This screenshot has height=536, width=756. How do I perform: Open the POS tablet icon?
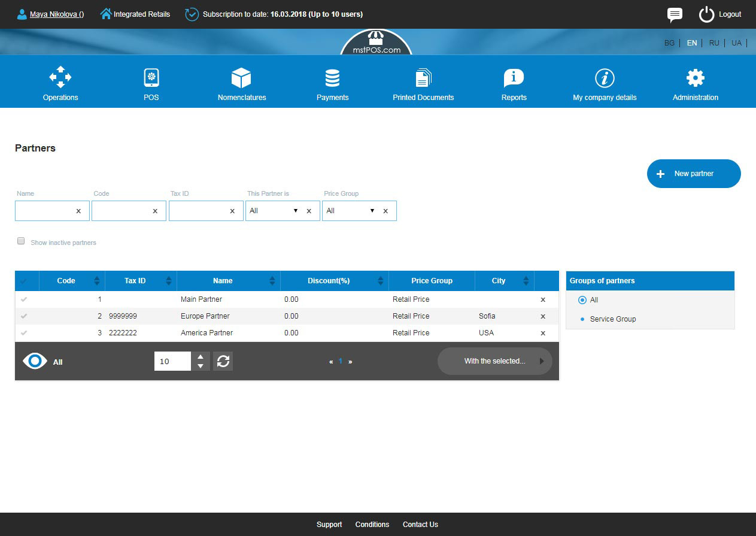pyautogui.click(x=151, y=78)
